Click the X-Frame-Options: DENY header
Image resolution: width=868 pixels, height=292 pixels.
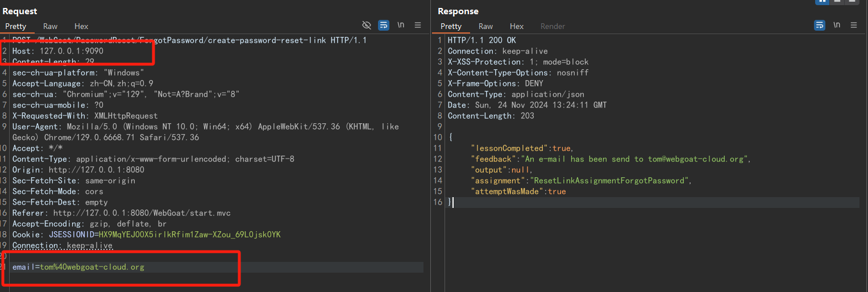[496, 84]
